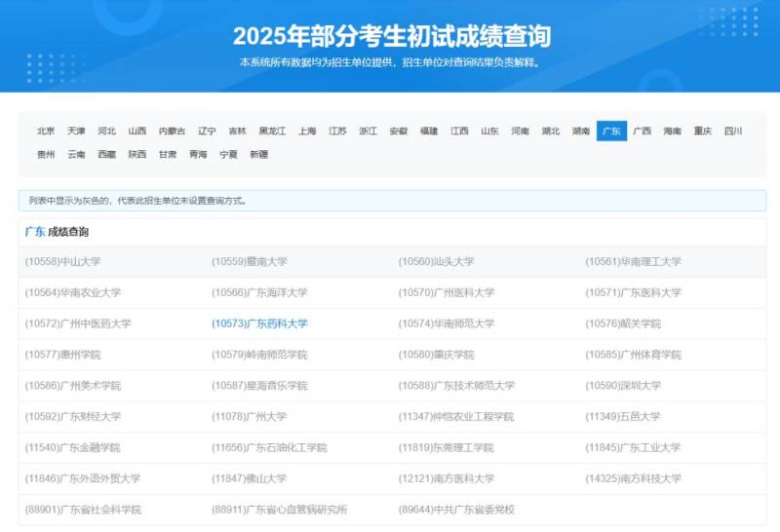Select the 浙江 province tab
The width and height of the screenshot is (780, 532).
369,131
